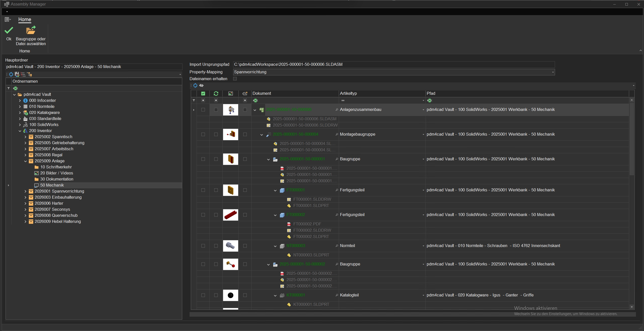
Task: Click the magnifier icon beside NT000003
Action: [x=337, y=246]
